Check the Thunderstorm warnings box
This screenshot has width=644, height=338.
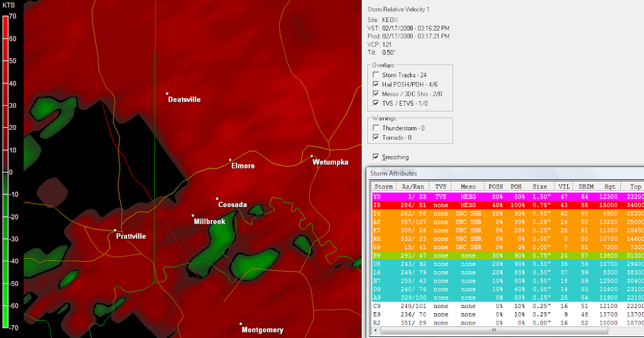coord(376,128)
